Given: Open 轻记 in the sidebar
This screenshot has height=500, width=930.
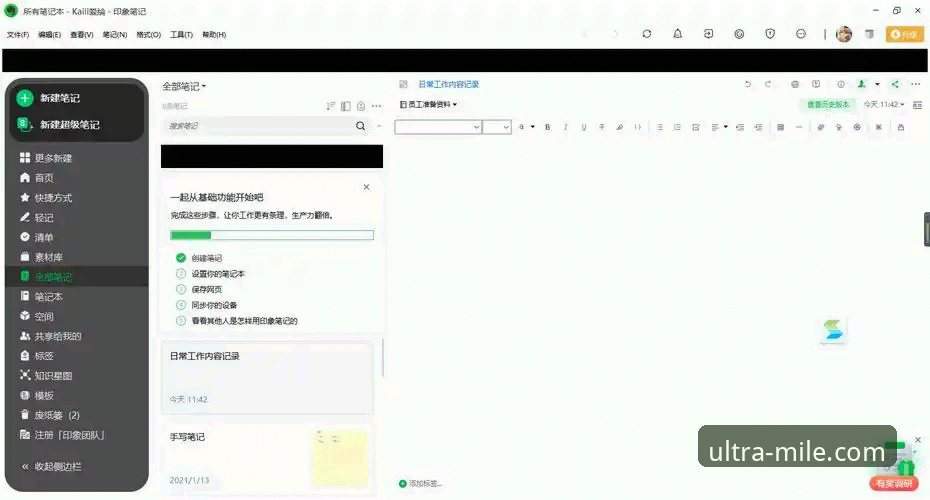Looking at the screenshot, I should pos(37,217).
